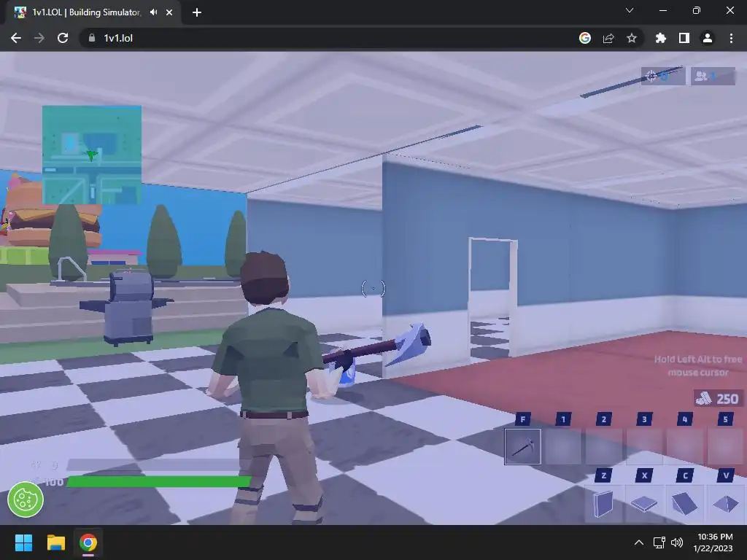The image size is (747, 560).
Task: Open the cookie settings button
Action: [26, 499]
